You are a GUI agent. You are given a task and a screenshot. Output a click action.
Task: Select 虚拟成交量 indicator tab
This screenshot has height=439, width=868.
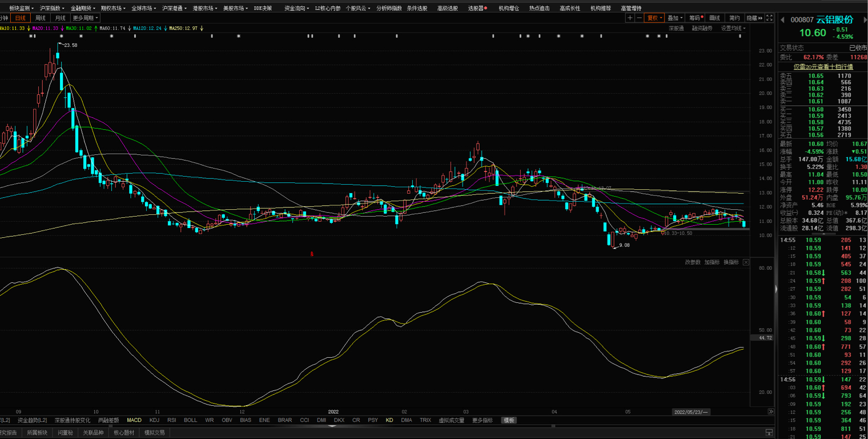pos(451,420)
